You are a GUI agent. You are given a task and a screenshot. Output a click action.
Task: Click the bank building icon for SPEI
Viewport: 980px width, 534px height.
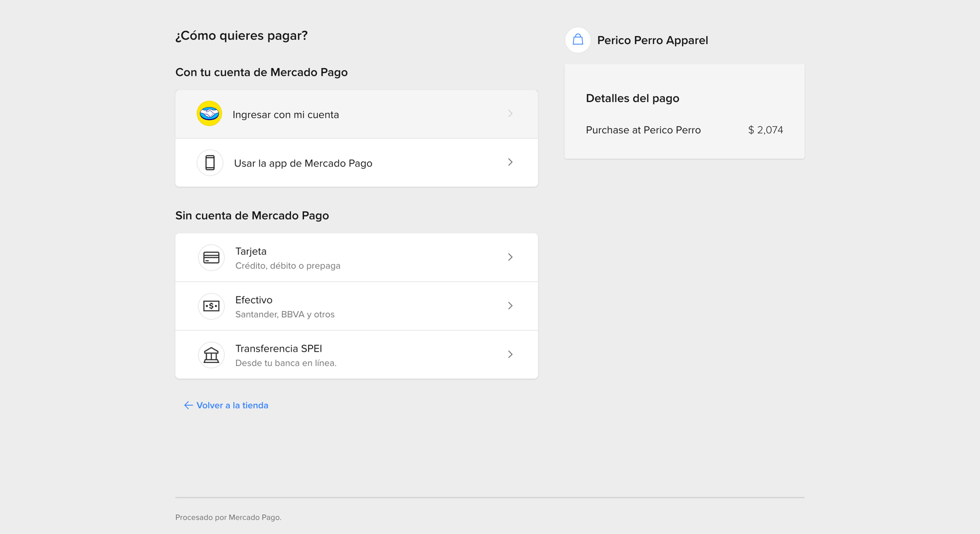211,355
